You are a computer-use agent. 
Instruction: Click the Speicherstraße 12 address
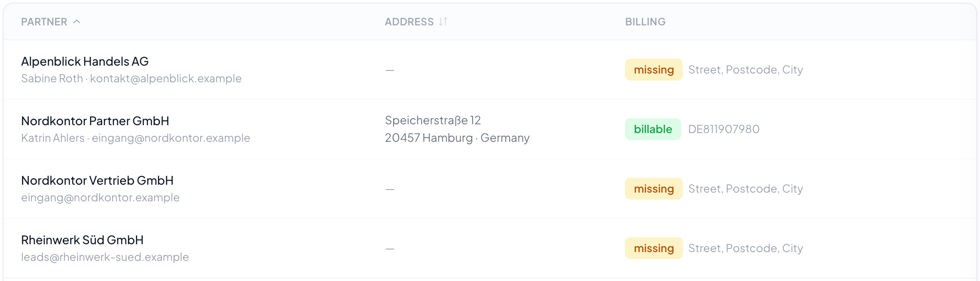433,120
